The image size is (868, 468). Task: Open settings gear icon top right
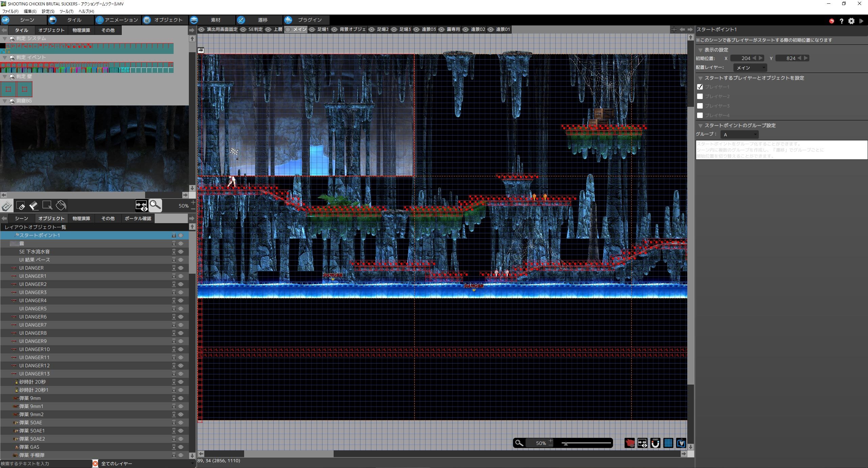pyautogui.click(x=851, y=21)
